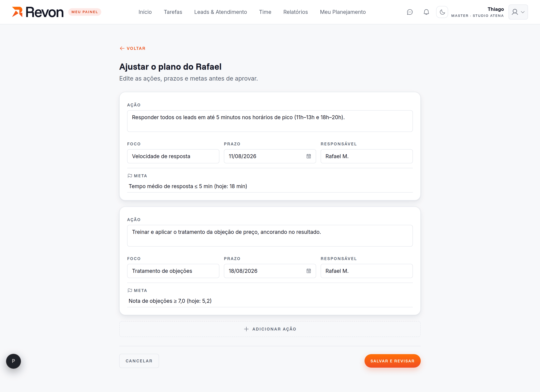540x392 pixels.
Task: Edit the Velocidade de resposta foco field
Action: tap(173, 156)
